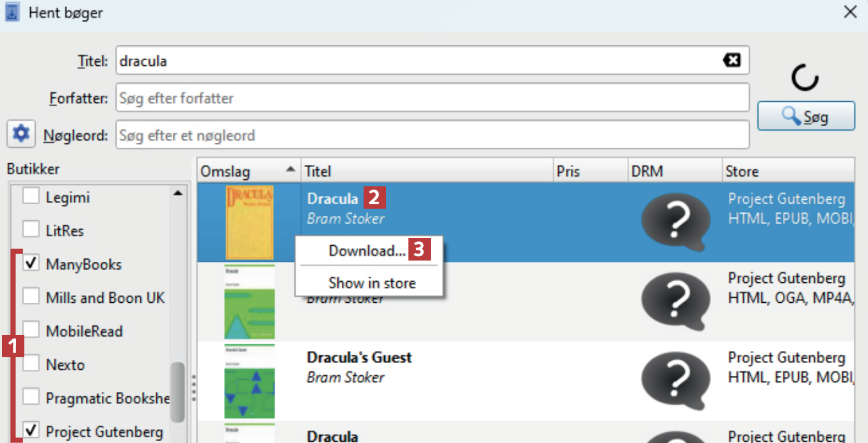
Task: Enable the Legimi store checkbox
Action: point(31,197)
